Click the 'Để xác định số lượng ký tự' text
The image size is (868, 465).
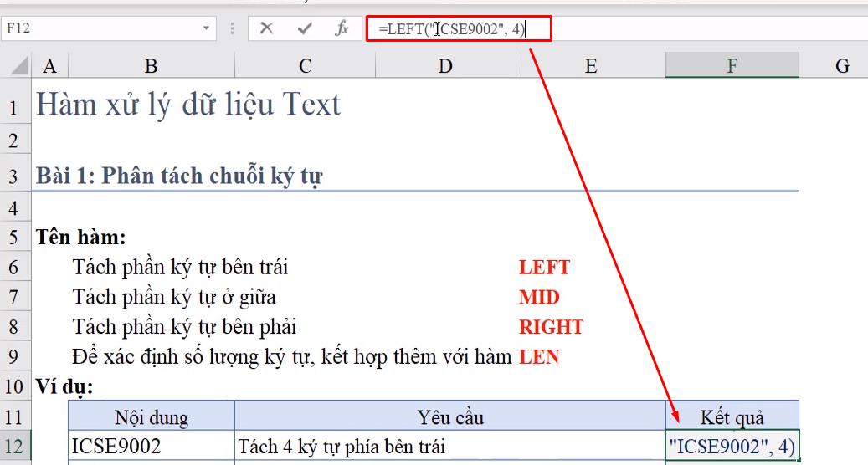(193, 356)
